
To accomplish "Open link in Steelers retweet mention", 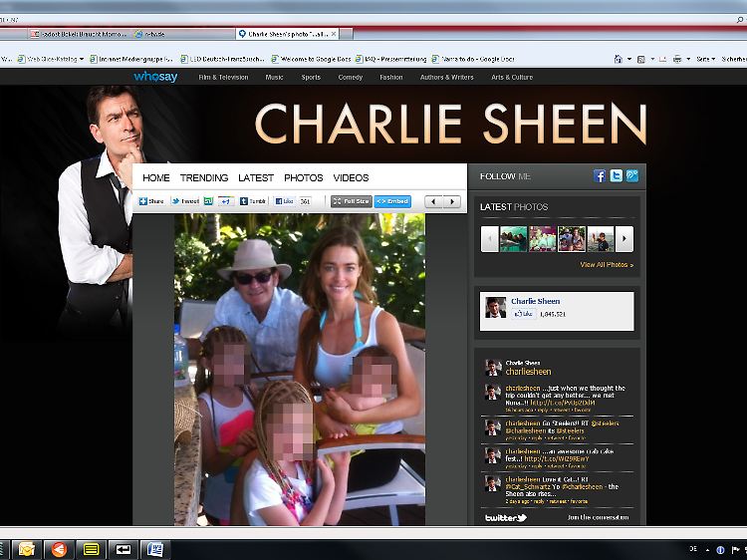I will [605, 423].
